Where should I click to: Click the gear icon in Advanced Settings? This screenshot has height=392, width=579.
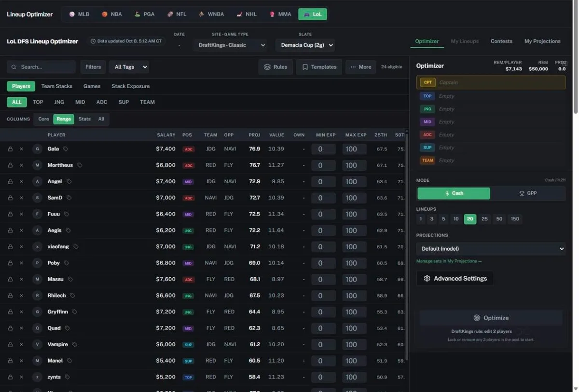pyautogui.click(x=427, y=279)
